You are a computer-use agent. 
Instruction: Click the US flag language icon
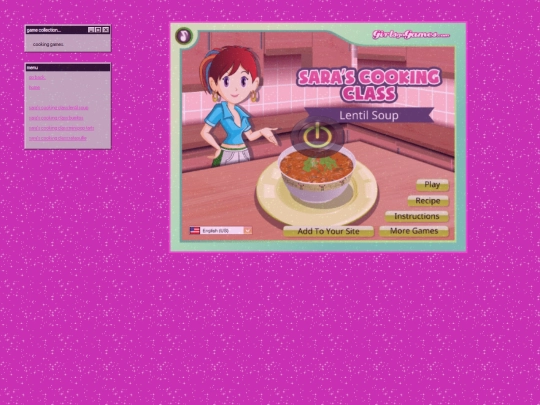(x=195, y=230)
